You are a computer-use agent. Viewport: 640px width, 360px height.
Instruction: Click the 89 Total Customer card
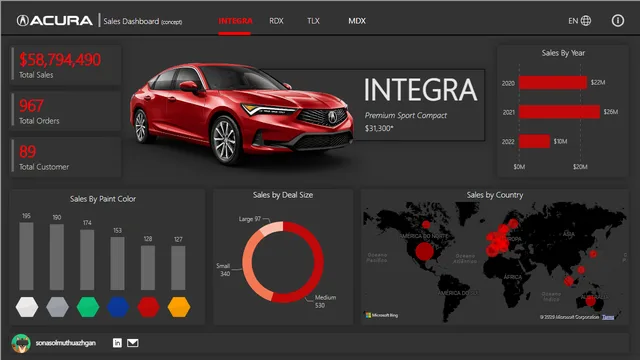(x=66, y=157)
